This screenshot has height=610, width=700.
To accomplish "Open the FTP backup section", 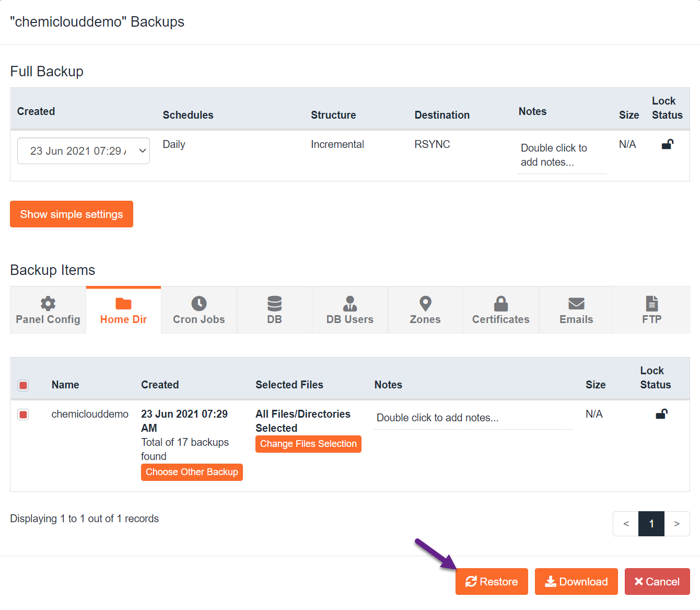I will point(651,309).
